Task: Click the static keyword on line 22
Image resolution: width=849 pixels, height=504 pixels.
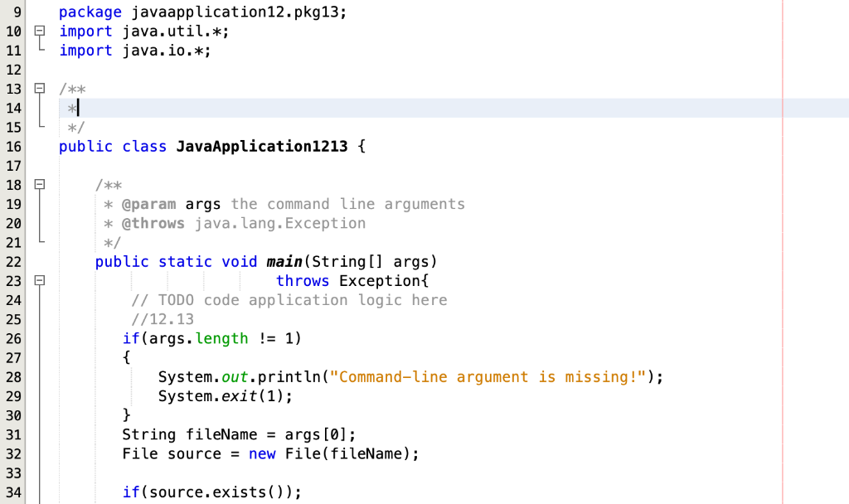Action: pyautogui.click(x=185, y=261)
